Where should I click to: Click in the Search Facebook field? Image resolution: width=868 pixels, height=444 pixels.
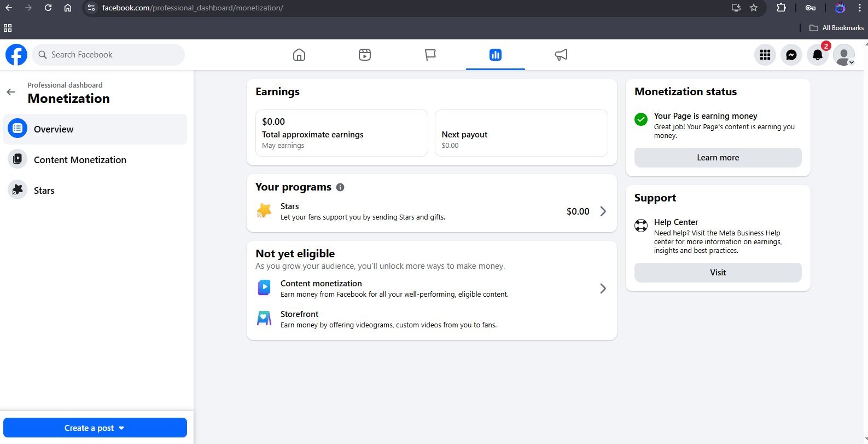[108, 55]
